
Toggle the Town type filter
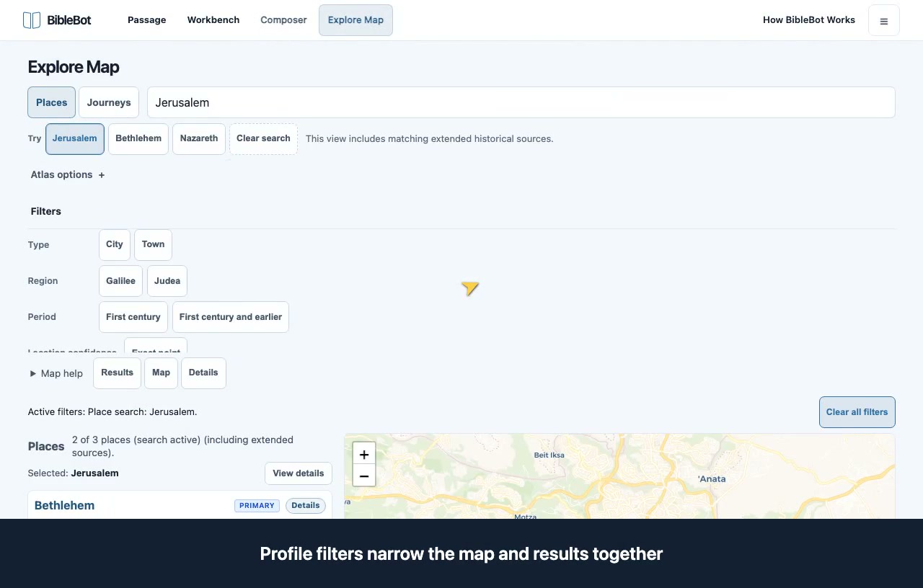153,244
